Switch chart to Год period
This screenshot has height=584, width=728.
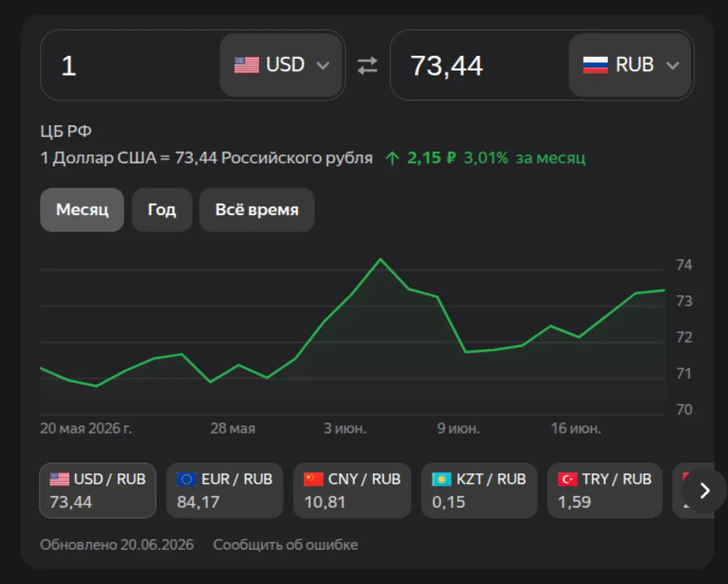point(162,209)
